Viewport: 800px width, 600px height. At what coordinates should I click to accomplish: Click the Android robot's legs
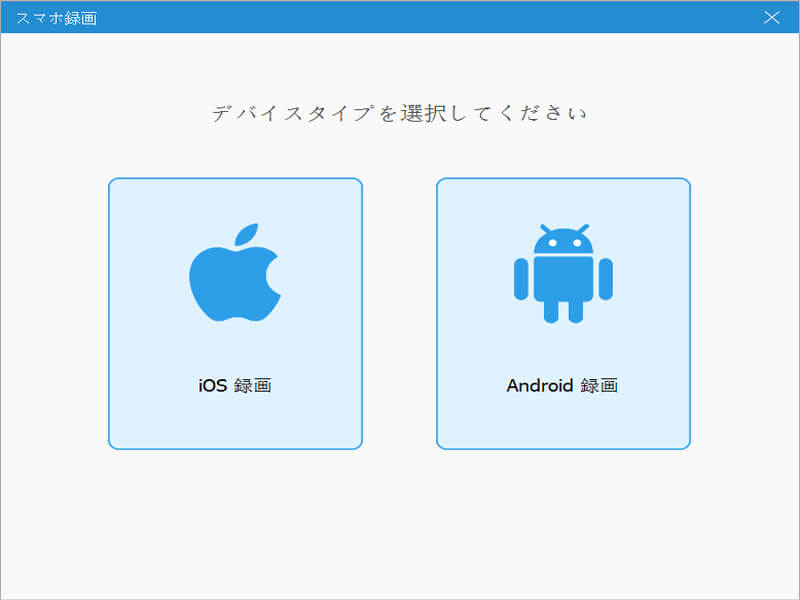click(x=563, y=312)
